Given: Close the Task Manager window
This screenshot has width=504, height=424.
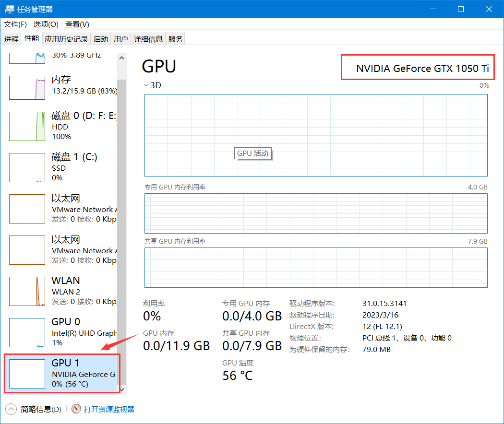Looking at the screenshot, I should pos(489,9).
